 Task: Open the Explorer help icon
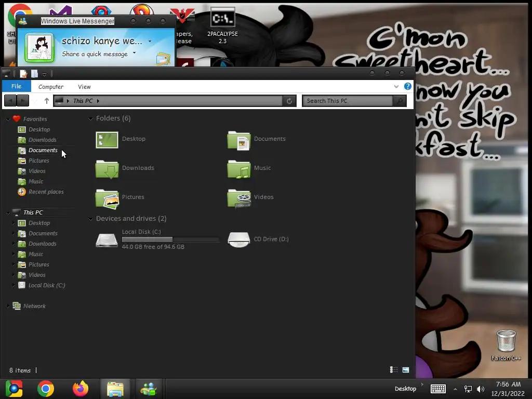[x=408, y=87]
